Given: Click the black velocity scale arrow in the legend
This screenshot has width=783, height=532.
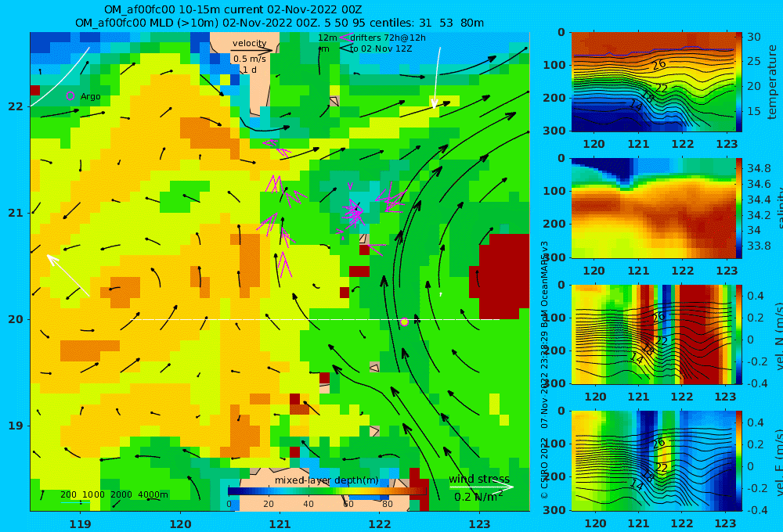Looking at the screenshot, I should (x=251, y=50).
